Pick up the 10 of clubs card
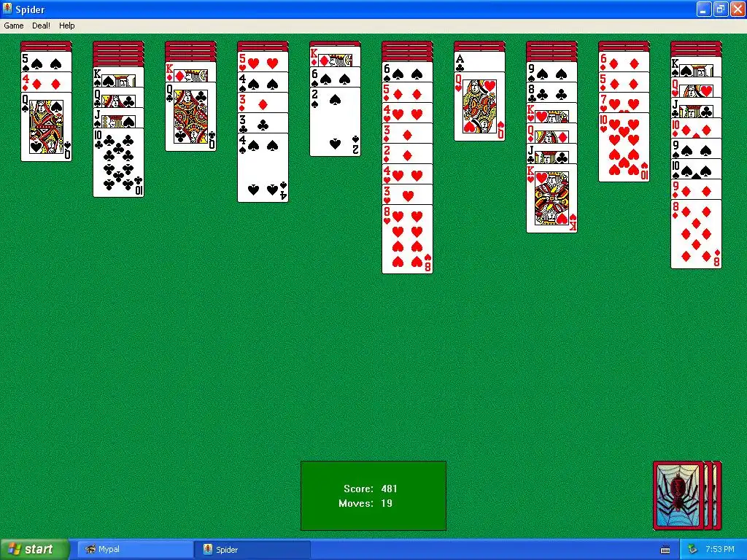 [119, 163]
